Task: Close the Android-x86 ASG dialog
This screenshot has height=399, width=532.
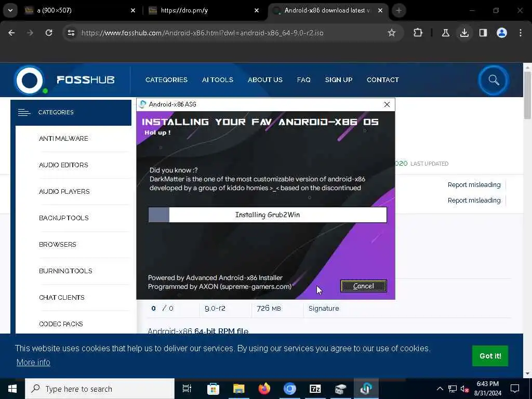Action: point(387,104)
